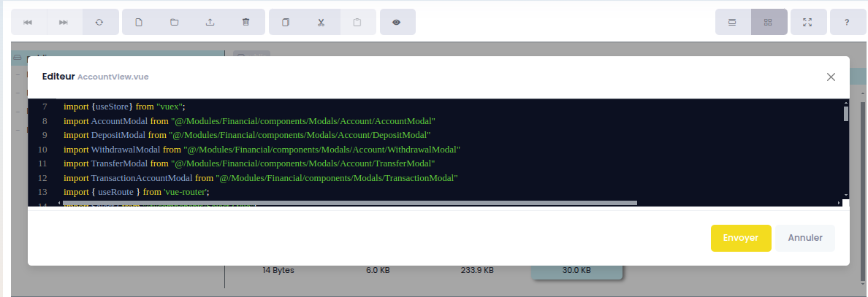The width and height of the screenshot is (868, 297).
Task: Click Envoyer to save the file
Action: [x=741, y=238]
